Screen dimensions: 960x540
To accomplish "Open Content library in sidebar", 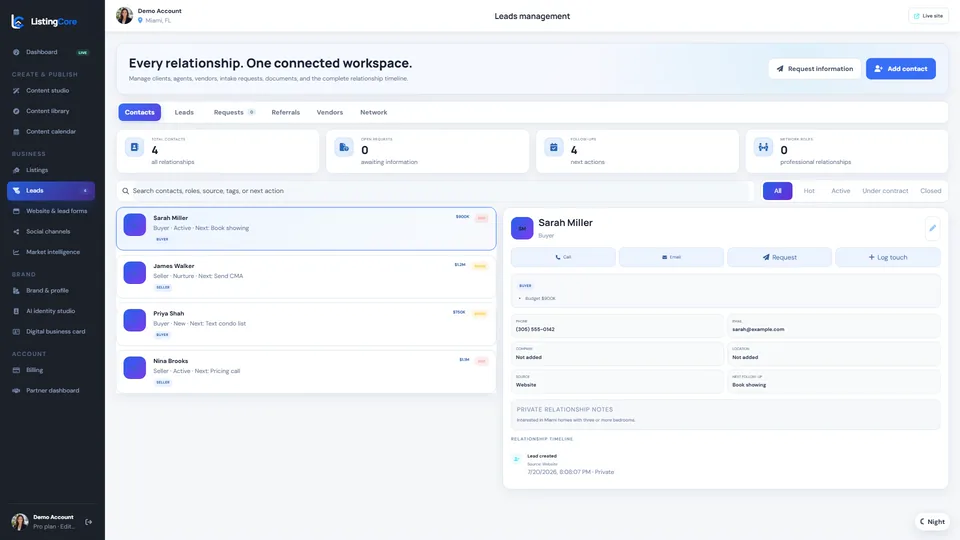I will (51, 111).
